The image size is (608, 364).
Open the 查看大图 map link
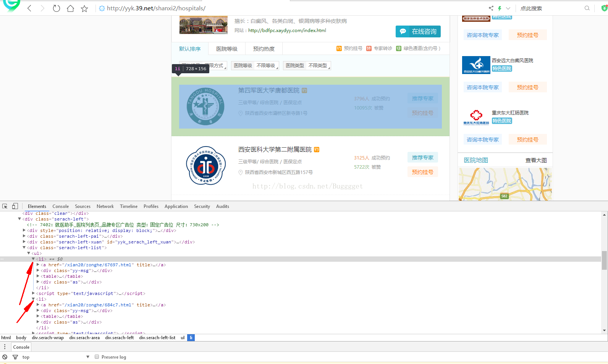[x=536, y=160]
